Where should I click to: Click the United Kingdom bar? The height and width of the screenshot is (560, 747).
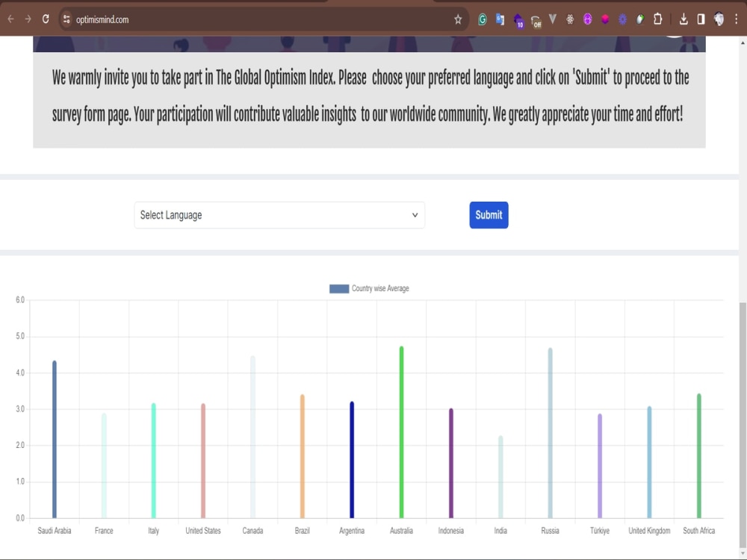(x=649, y=462)
